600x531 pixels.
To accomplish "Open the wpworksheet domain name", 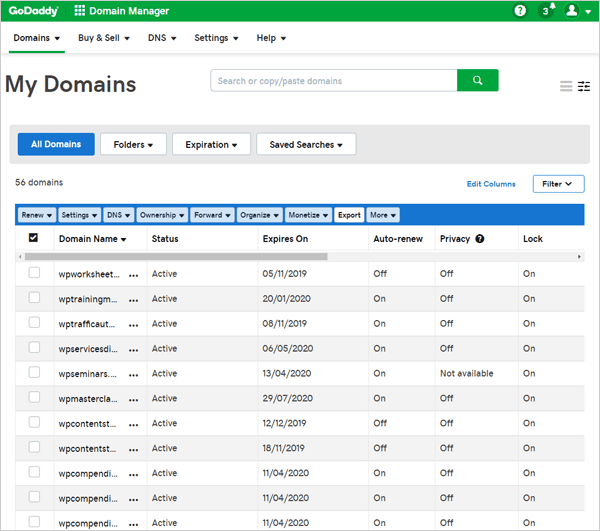I will tap(89, 274).
